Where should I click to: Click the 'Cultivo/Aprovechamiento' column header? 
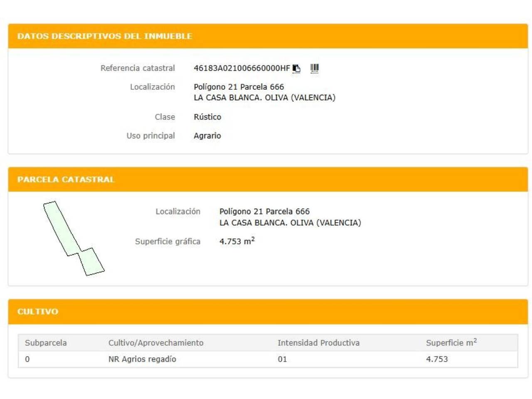156,343
